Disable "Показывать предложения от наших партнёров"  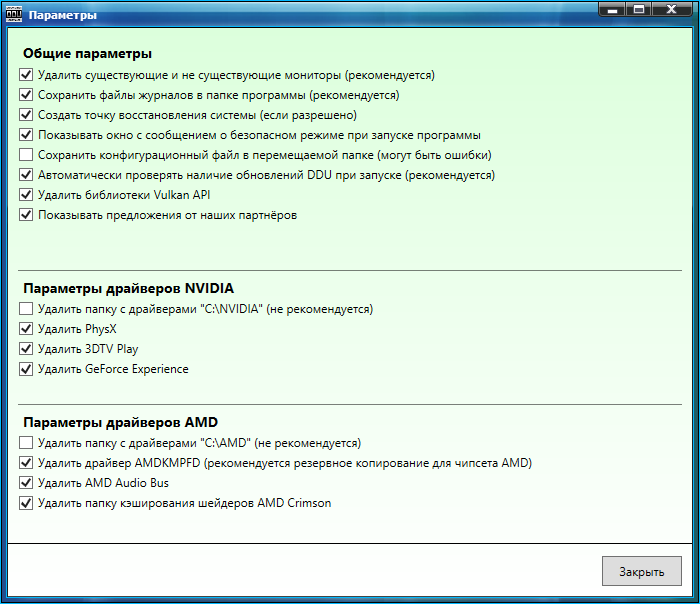[x=26, y=215]
